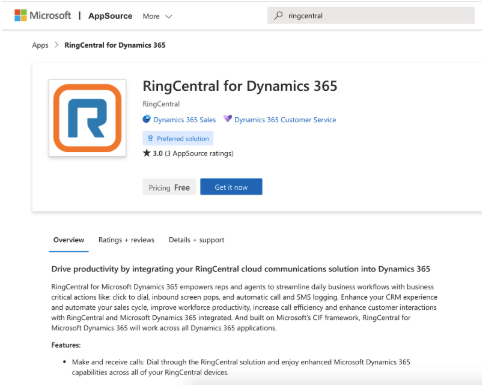483x388 pixels.
Task: Switch to the Overview tab
Action: [69, 240]
